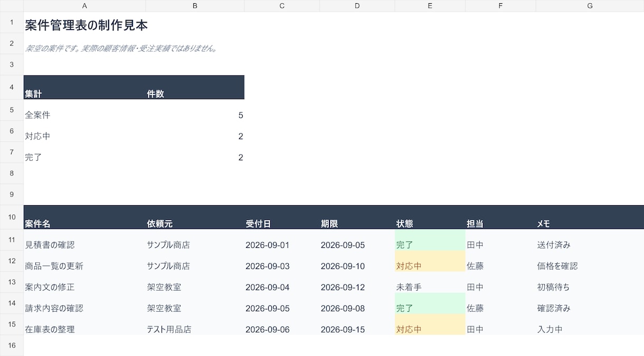Click the 案内文の修正 project name cell
The image size is (644, 356).
click(84, 282)
